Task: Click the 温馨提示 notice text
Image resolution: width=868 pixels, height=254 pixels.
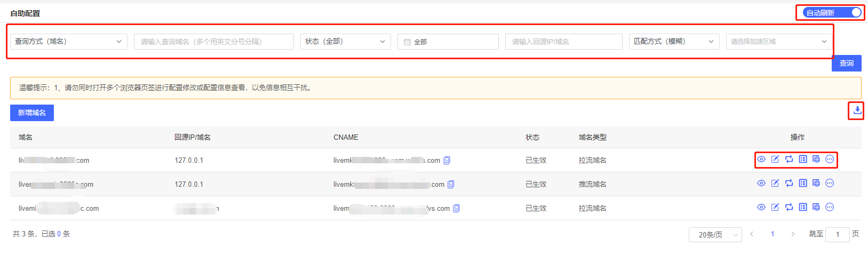Action: click(x=165, y=88)
